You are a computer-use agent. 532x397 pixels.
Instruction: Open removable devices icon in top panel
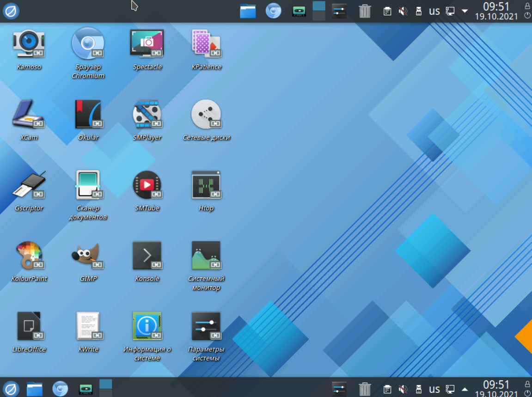[x=419, y=11]
